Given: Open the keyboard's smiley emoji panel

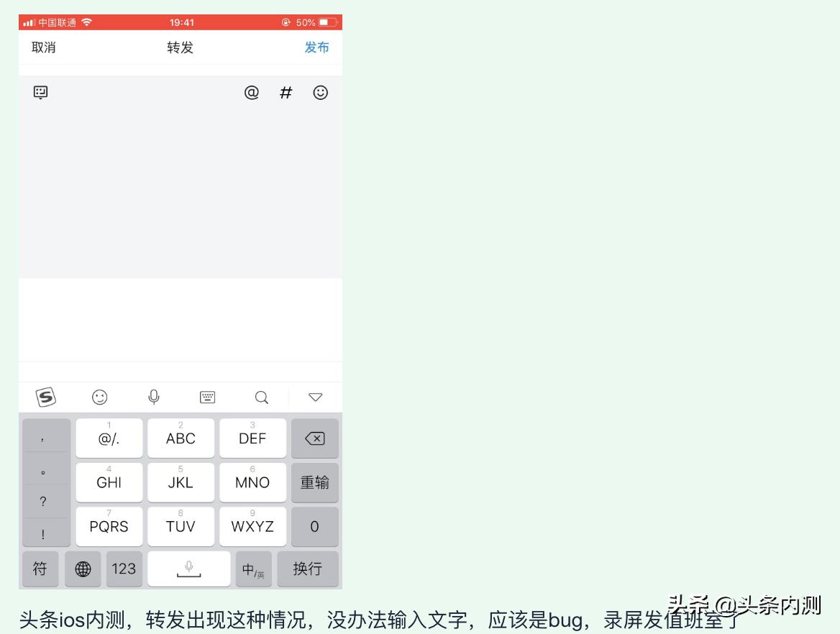Looking at the screenshot, I should click(x=99, y=397).
